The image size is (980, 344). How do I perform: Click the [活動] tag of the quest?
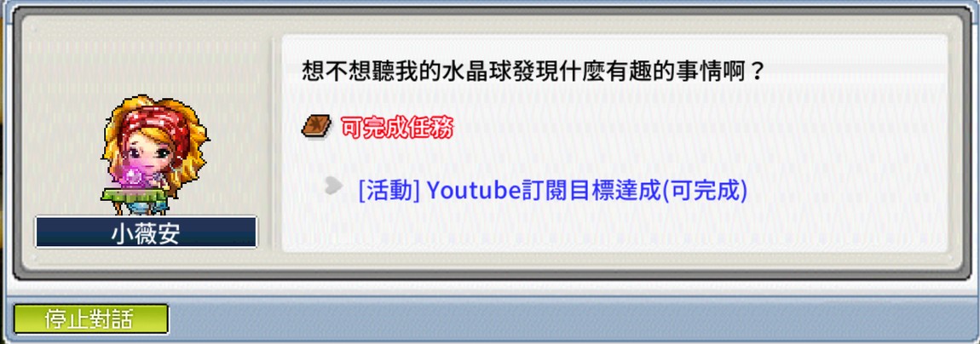pos(389,191)
